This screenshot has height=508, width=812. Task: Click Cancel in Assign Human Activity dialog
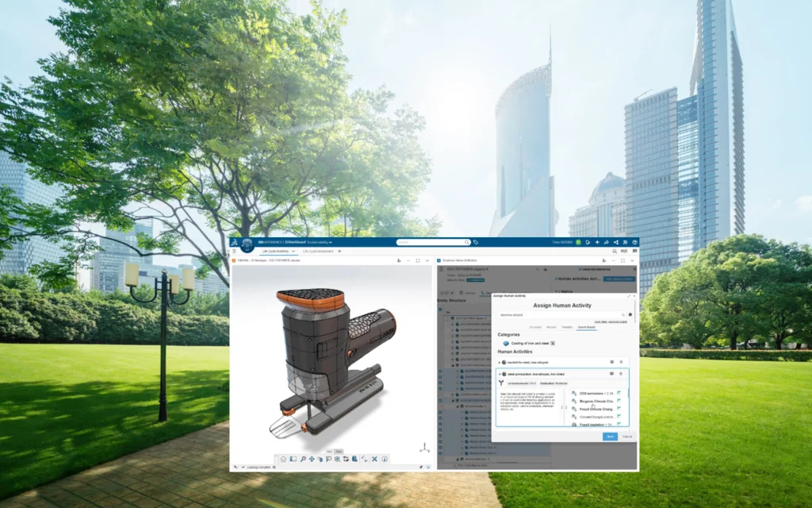click(626, 437)
